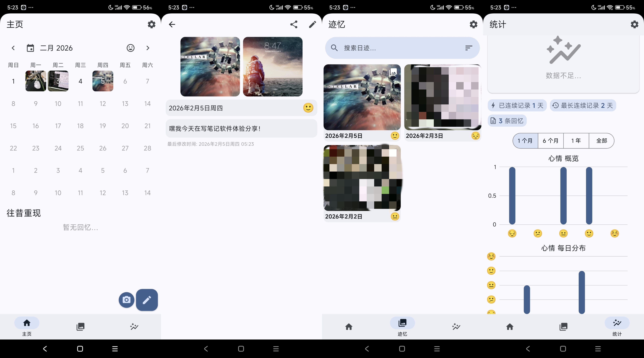Share the February 5 diary entry
This screenshot has height=358, width=644.
(x=294, y=24)
